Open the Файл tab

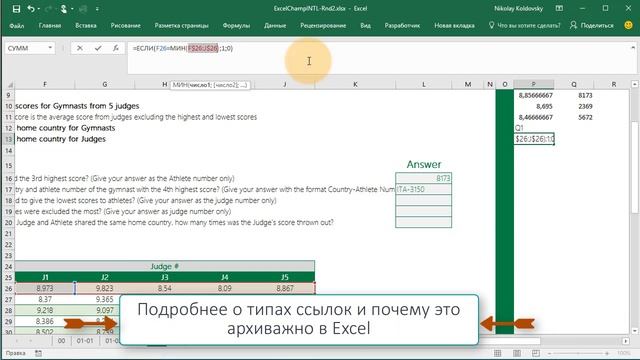pyautogui.click(x=17, y=25)
